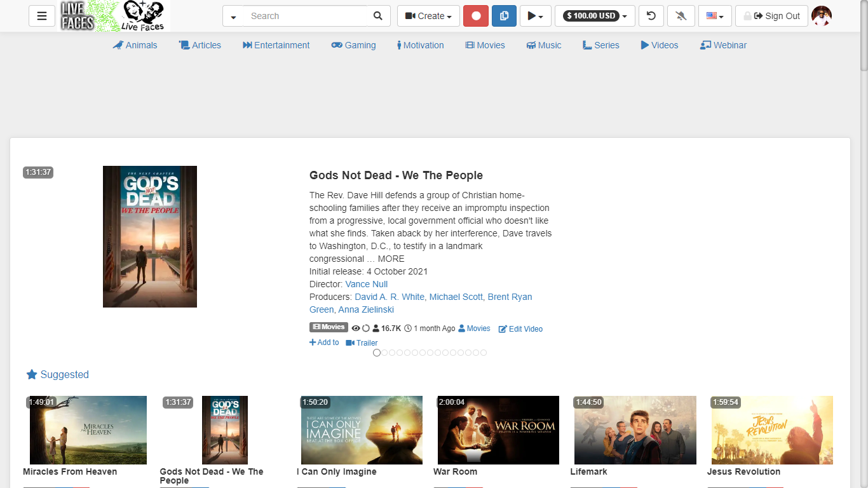Click the magnifier search button

click(378, 16)
